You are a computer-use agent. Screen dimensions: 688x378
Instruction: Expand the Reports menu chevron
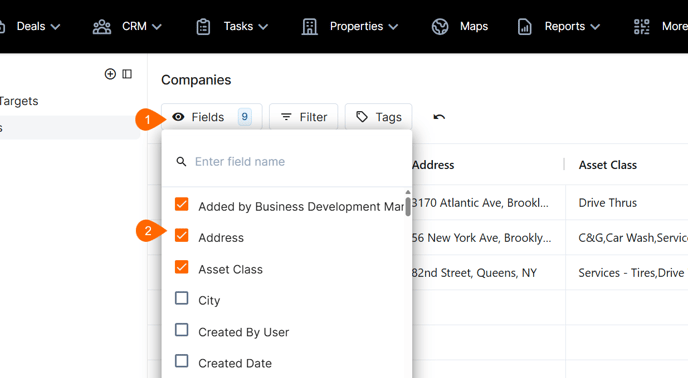(595, 27)
